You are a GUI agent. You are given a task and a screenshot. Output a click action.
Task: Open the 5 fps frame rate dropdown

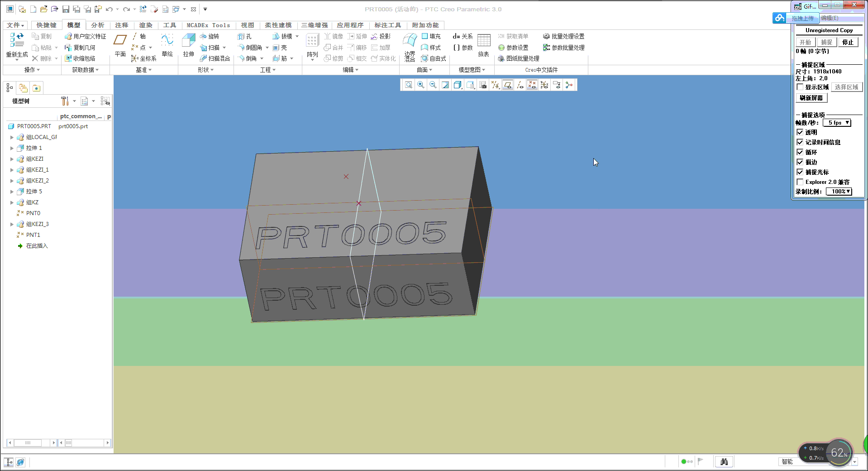click(x=837, y=123)
